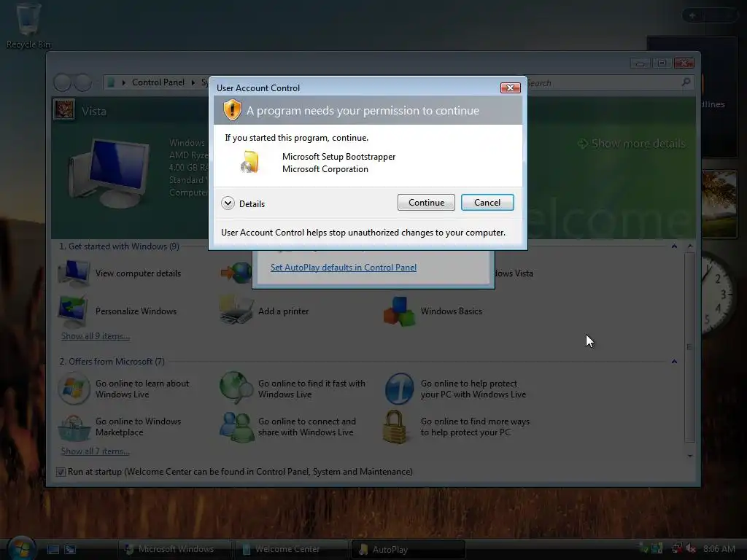Click Welcome Center scrollbar up arrow
747x560 pixels.
pyautogui.click(x=690, y=246)
